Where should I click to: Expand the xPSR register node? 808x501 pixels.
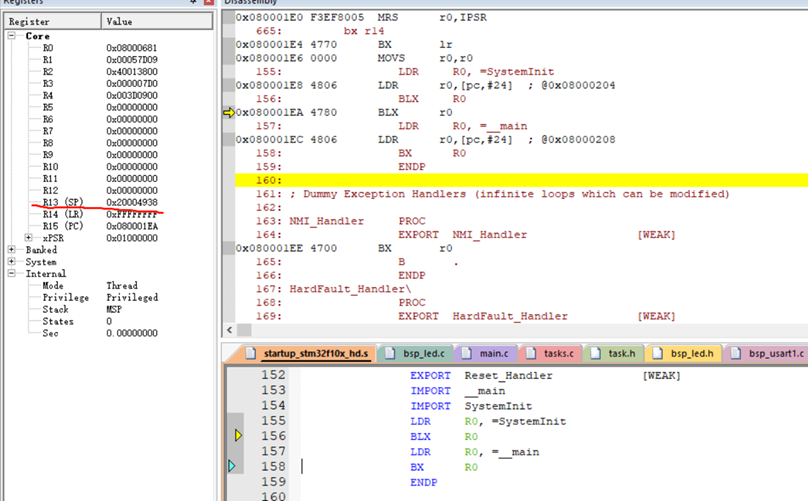tap(29, 238)
